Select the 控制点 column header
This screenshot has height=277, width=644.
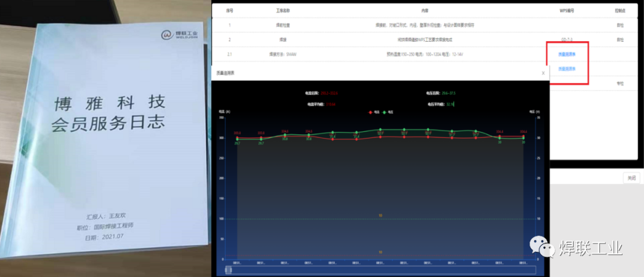[x=620, y=11]
